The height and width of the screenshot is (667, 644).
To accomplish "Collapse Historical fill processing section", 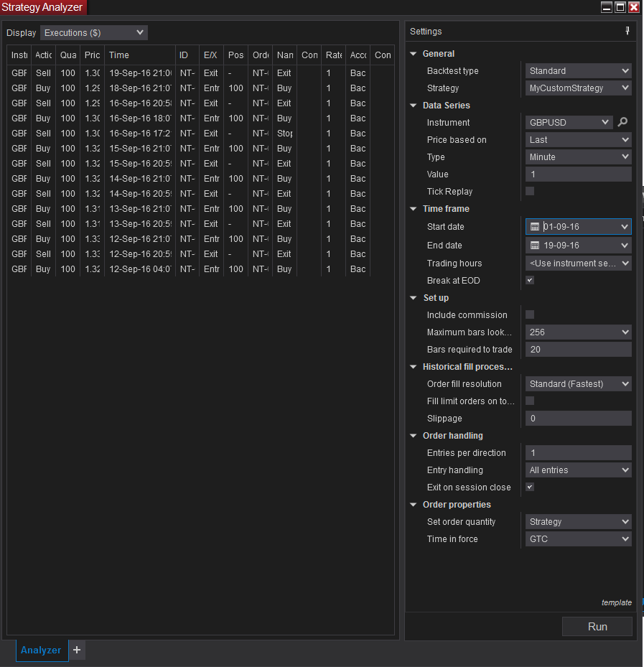I will pyautogui.click(x=413, y=367).
